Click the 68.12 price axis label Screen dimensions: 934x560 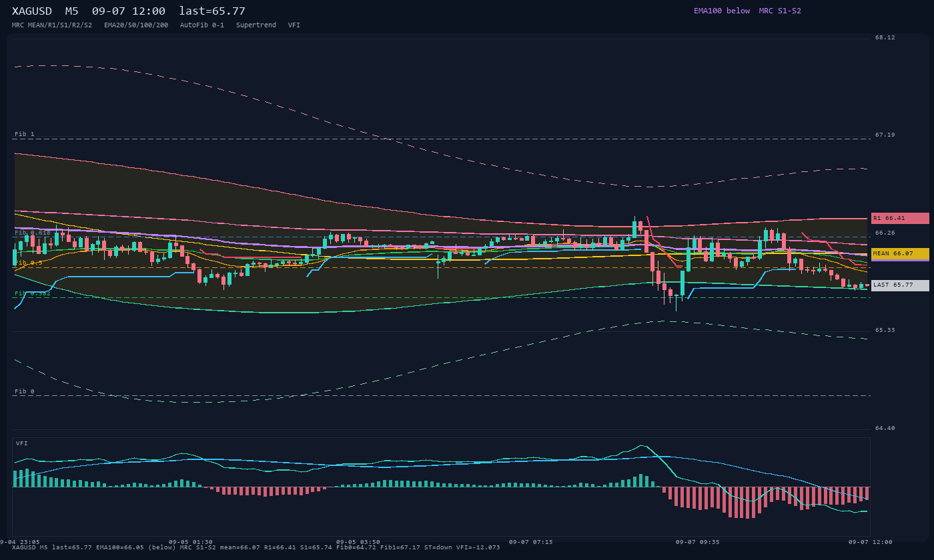tap(885, 37)
